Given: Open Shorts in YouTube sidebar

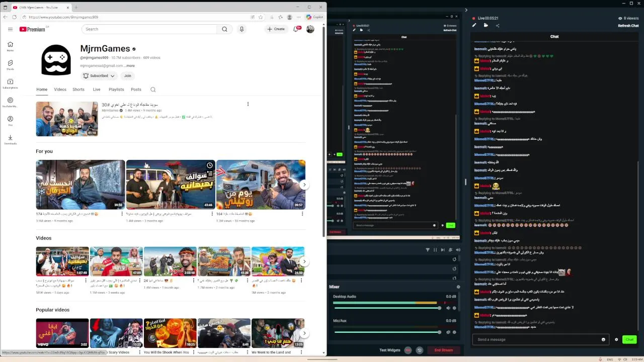Looking at the screenshot, I should point(10,65).
